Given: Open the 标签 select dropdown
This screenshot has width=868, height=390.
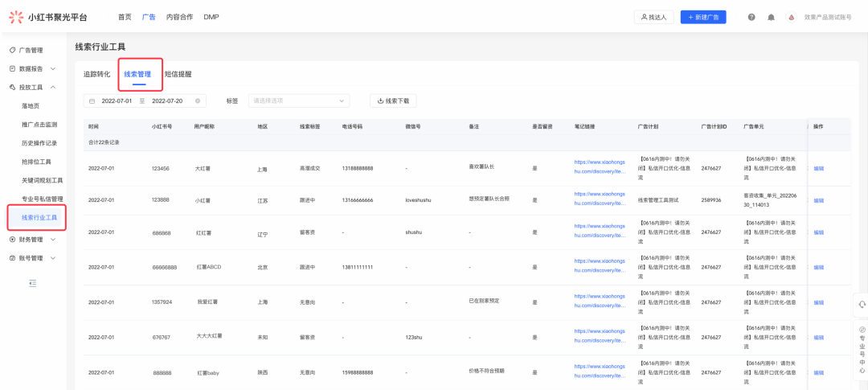Looking at the screenshot, I should (299, 101).
